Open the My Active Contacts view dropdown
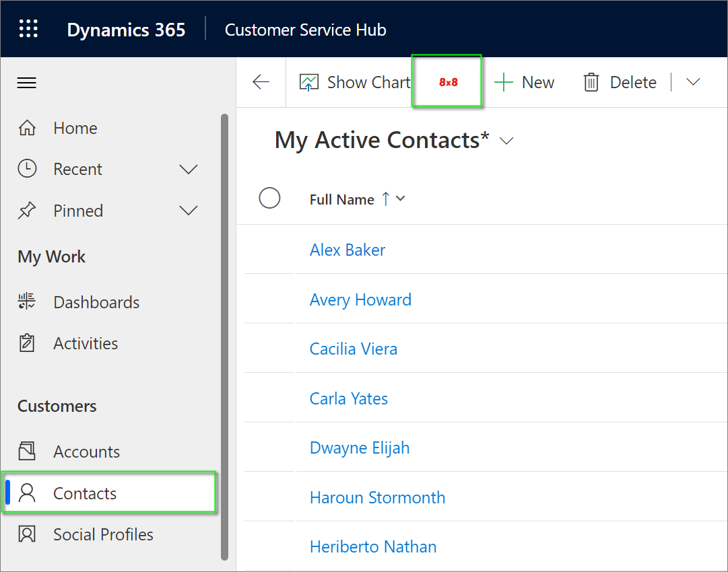This screenshot has width=728, height=572. coord(506,141)
